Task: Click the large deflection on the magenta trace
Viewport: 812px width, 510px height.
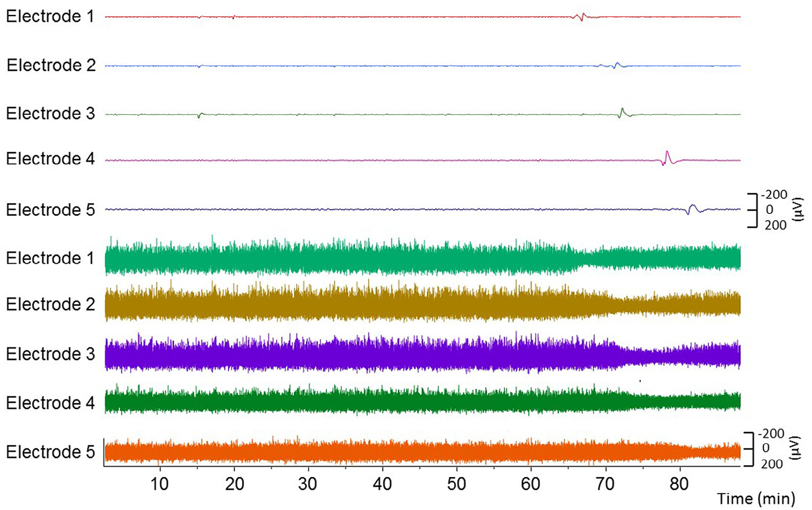Action: pos(667,158)
